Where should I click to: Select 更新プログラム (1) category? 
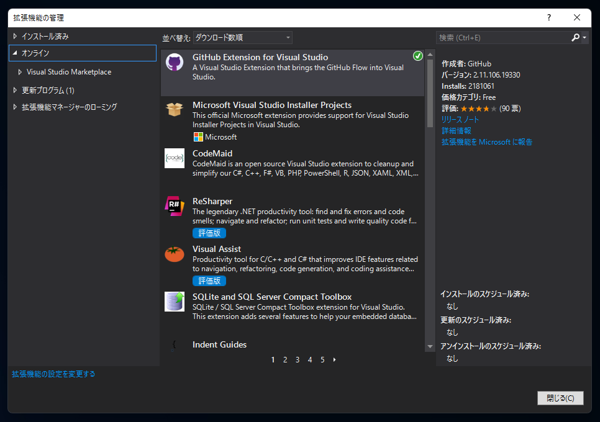pos(48,90)
